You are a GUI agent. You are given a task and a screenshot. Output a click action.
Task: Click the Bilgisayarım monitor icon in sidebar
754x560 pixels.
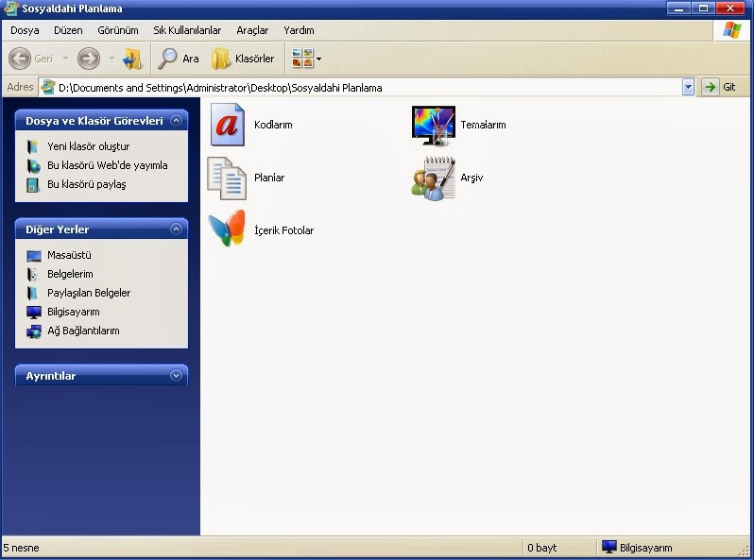[34, 313]
